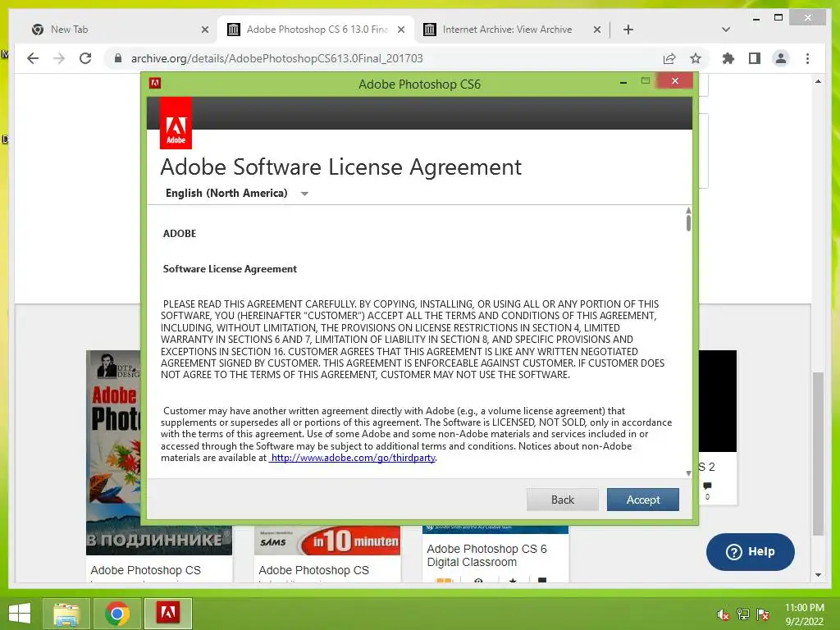Open the Windows Start menu

[x=20, y=614]
